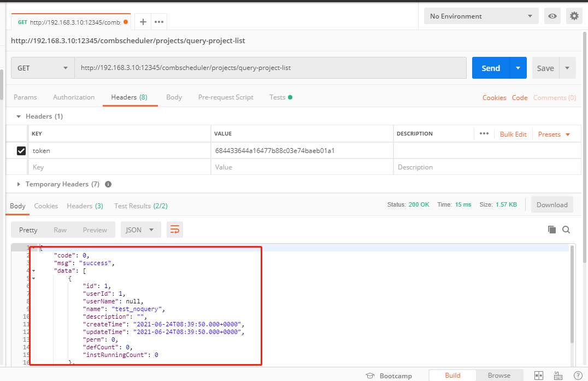This screenshot has height=381, width=588.
Task: Open the Cookies link on the right
Action: [x=494, y=97]
